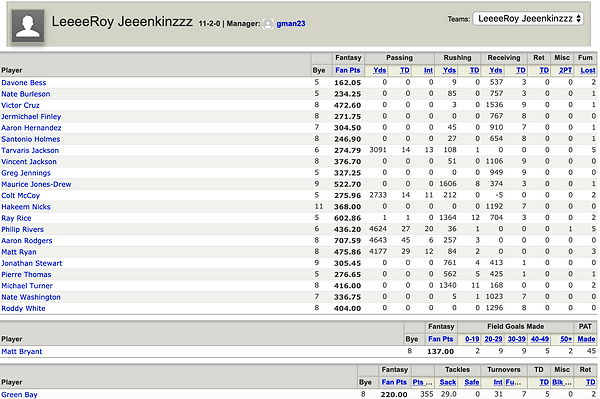The width and height of the screenshot is (600, 399).
Task: Open Tarvaris Jackson's player page
Action: pos(30,150)
